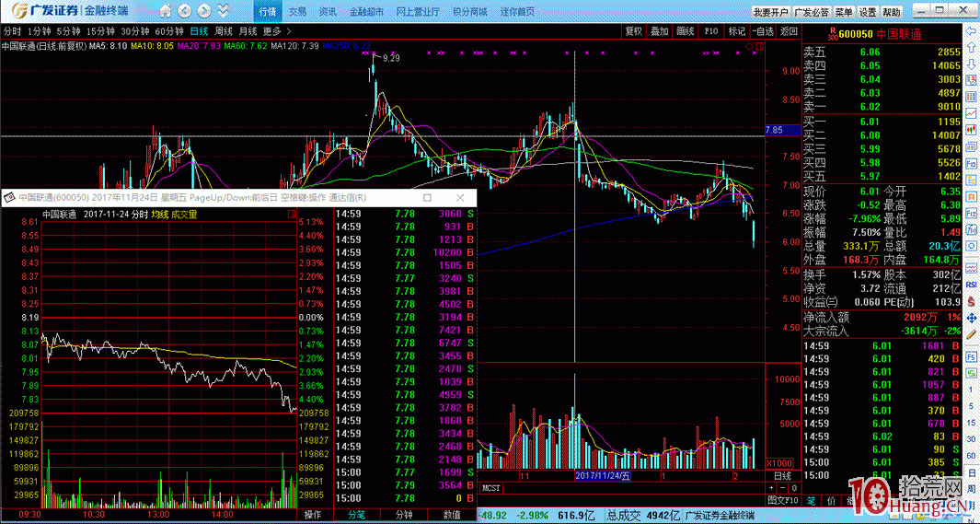Open the 金融超市 tab

365,11
